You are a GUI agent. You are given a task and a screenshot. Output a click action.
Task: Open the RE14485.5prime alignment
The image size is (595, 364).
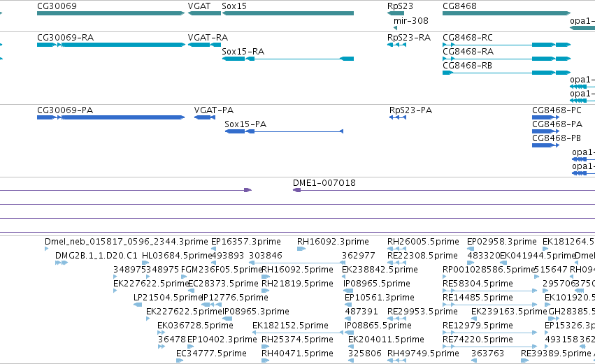(490, 305)
